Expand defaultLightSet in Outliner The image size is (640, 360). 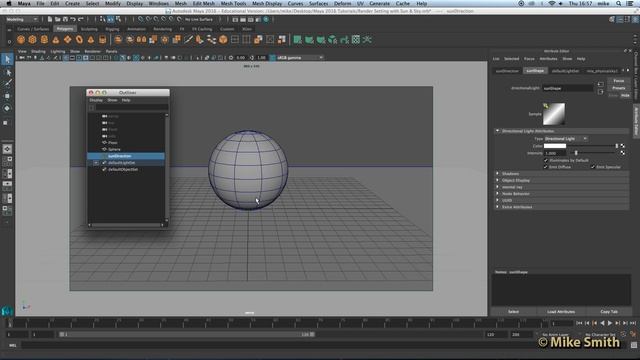[x=96, y=162]
